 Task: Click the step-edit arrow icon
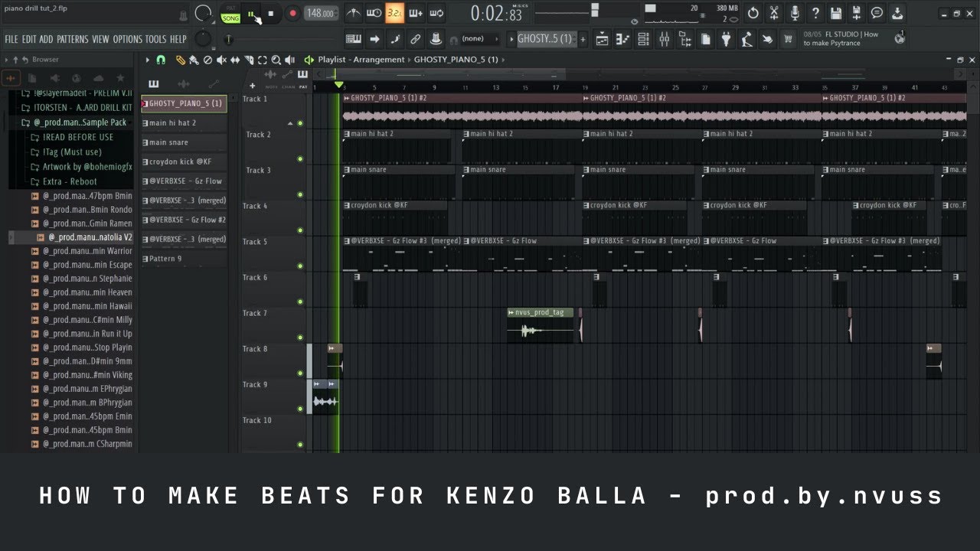point(374,39)
